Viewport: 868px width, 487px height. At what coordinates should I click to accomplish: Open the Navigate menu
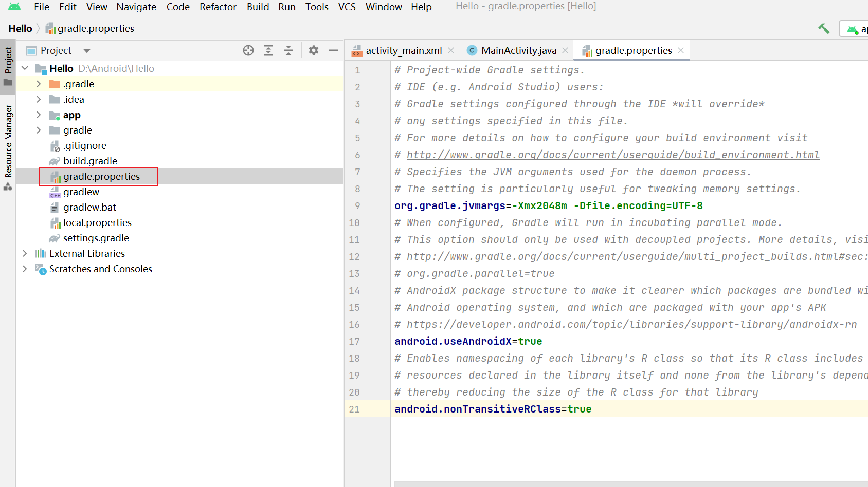click(136, 7)
